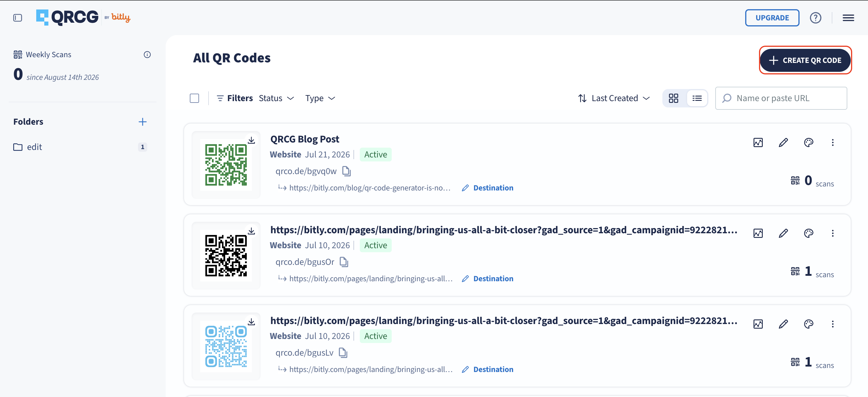Open design palette for qrco.de/bgusOr code
The image size is (868, 397).
click(x=808, y=233)
